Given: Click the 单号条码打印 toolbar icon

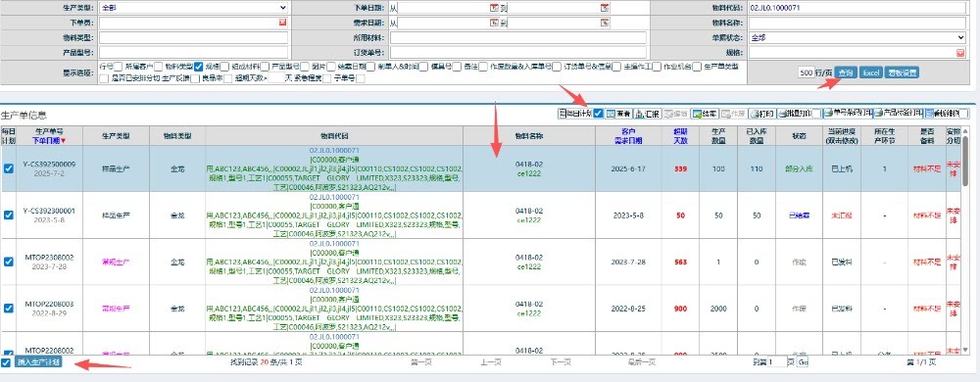Looking at the screenshot, I should tap(829, 113).
